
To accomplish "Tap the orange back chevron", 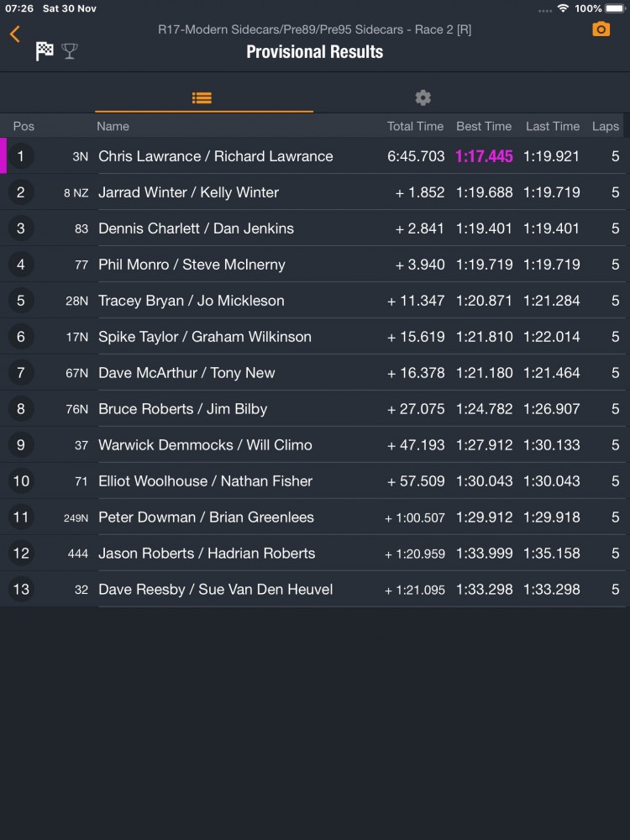I will 15,34.
